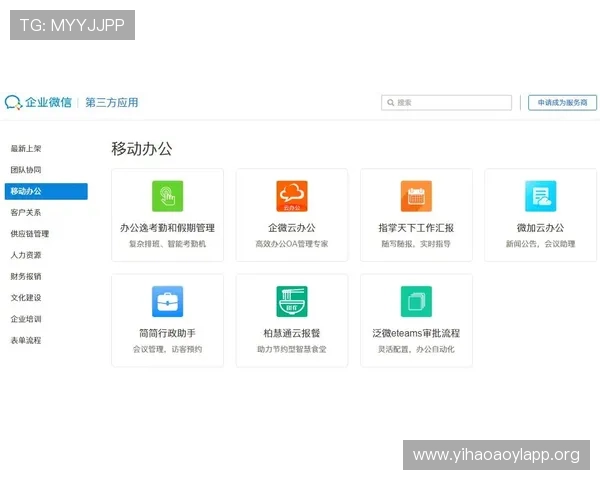Select 文化建设 in the sidebar
Image resolution: width=600 pixels, height=480 pixels.
26,297
